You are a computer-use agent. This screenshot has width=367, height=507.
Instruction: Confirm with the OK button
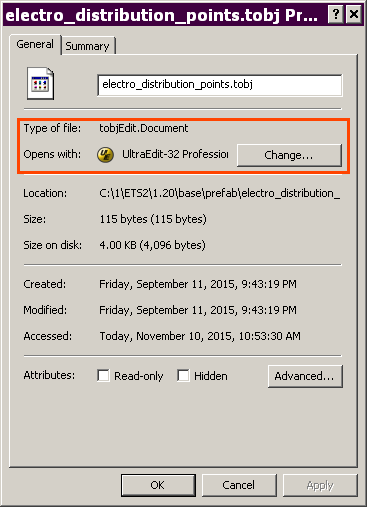(158, 485)
